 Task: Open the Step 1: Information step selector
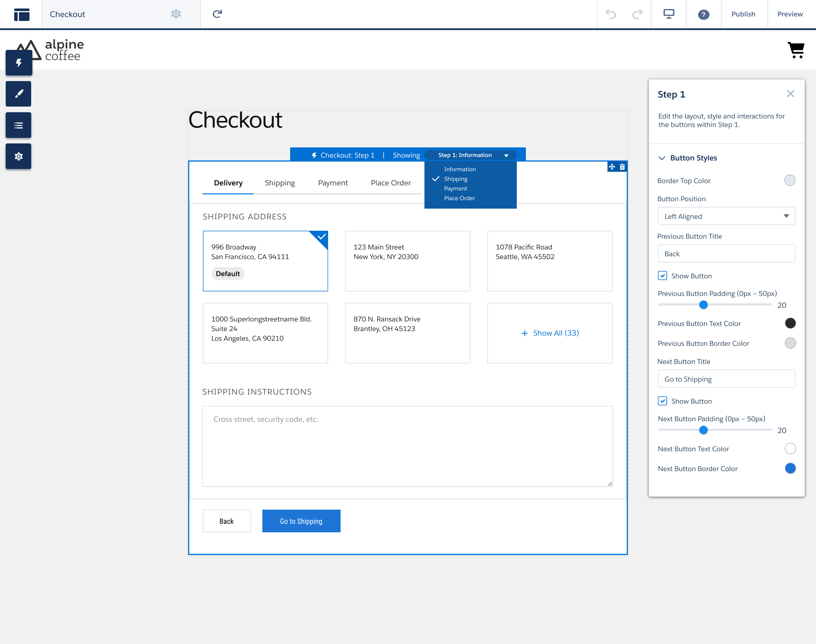(x=470, y=155)
